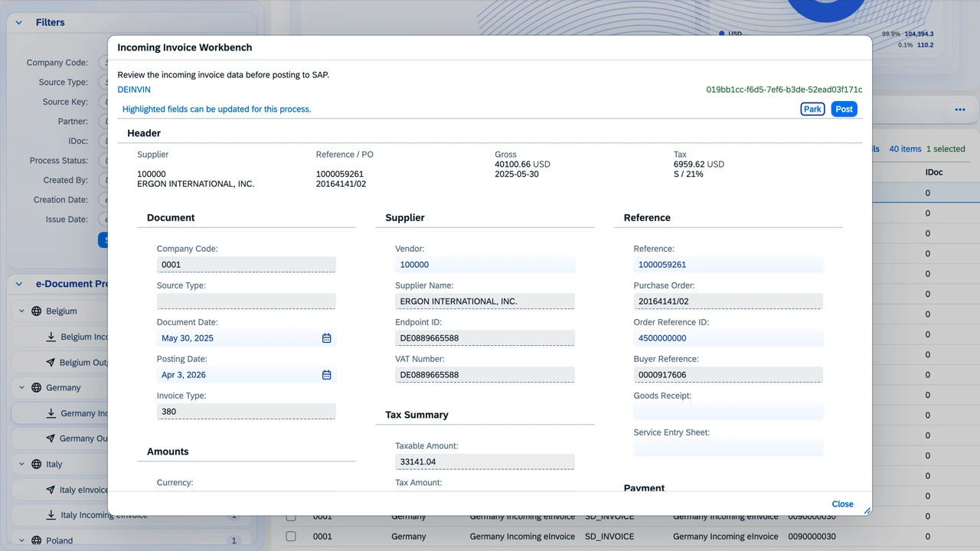This screenshot has width=980, height=551.
Task: Collapse the Filters panel
Action: click(18, 23)
